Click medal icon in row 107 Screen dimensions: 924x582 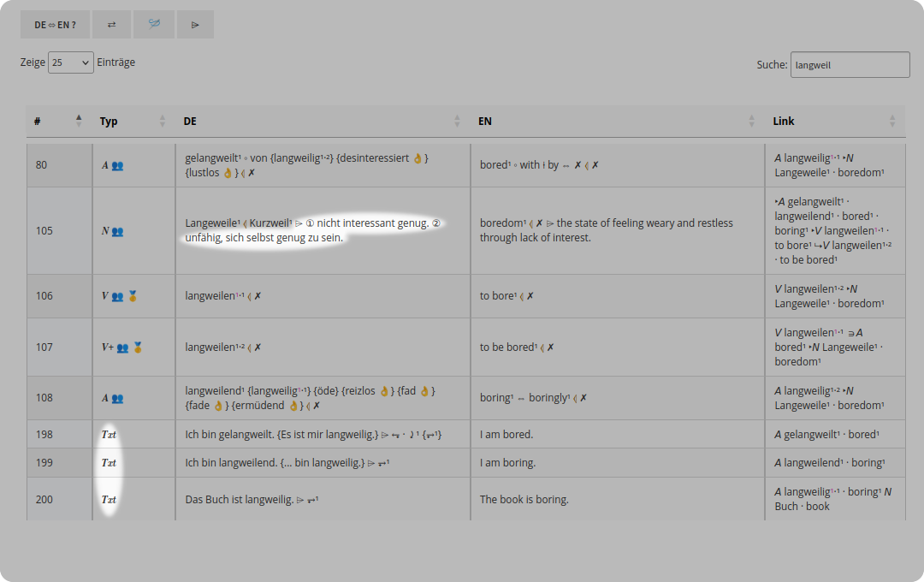137,347
